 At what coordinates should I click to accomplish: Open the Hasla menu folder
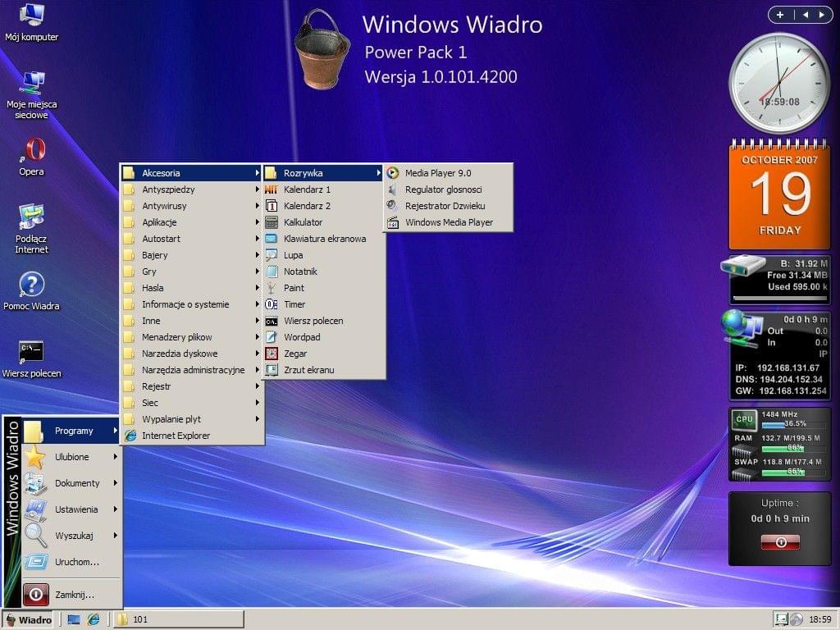coord(192,288)
